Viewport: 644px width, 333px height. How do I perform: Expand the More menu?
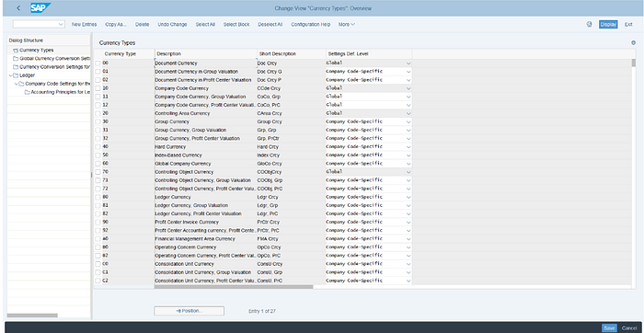click(x=347, y=25)
